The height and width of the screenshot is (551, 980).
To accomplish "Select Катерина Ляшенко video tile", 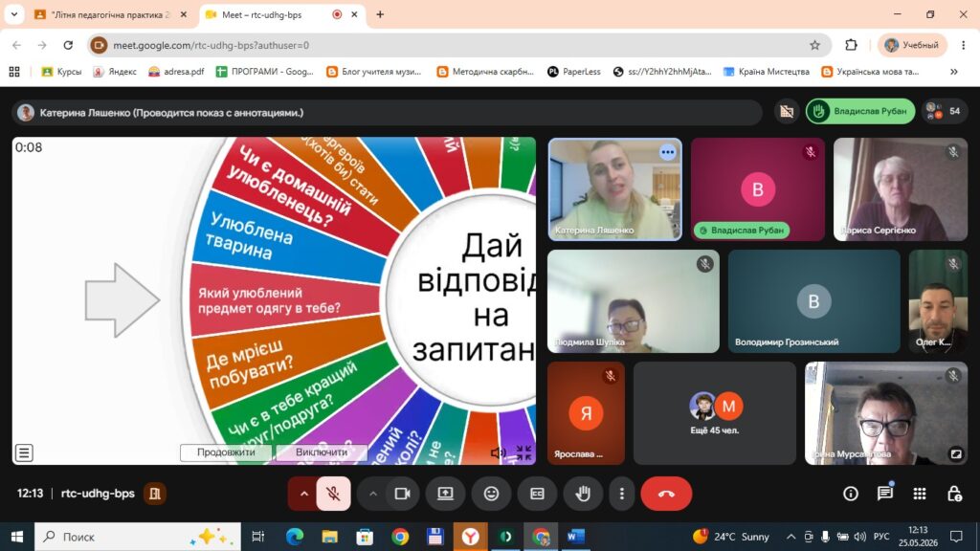I will click(615, 189).
